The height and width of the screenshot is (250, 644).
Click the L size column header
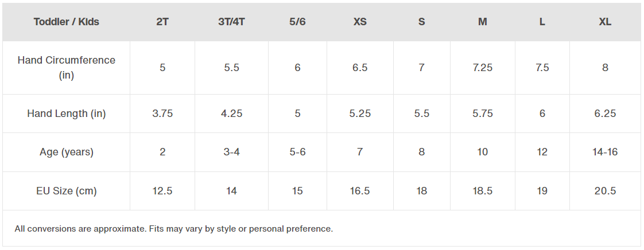542,22
